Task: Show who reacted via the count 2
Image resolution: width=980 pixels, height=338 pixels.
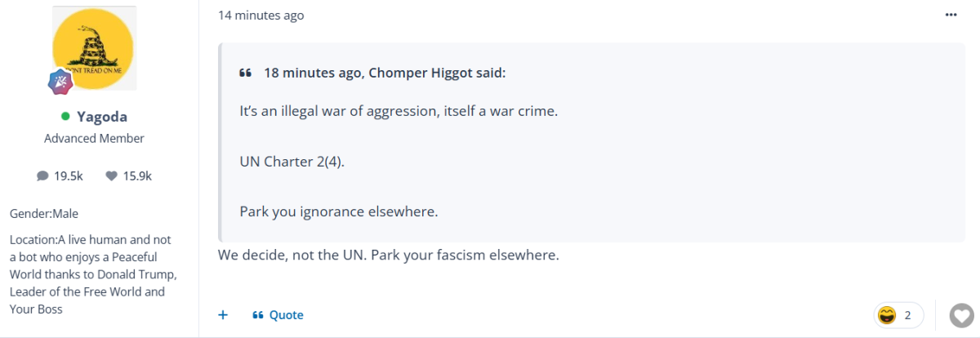Action: (907, 314)
